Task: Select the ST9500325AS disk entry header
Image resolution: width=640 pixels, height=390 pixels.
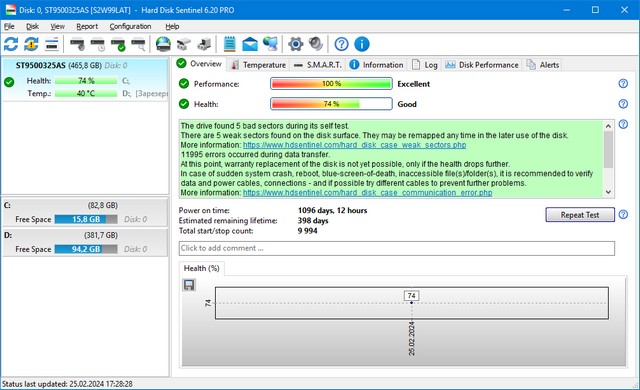Action: [x=71, y=65]
